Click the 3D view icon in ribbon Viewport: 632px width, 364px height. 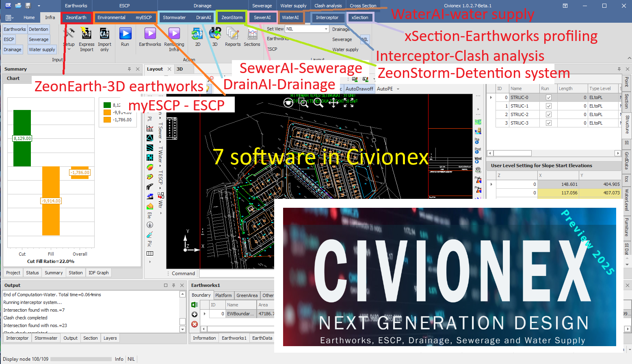point(215,33)
